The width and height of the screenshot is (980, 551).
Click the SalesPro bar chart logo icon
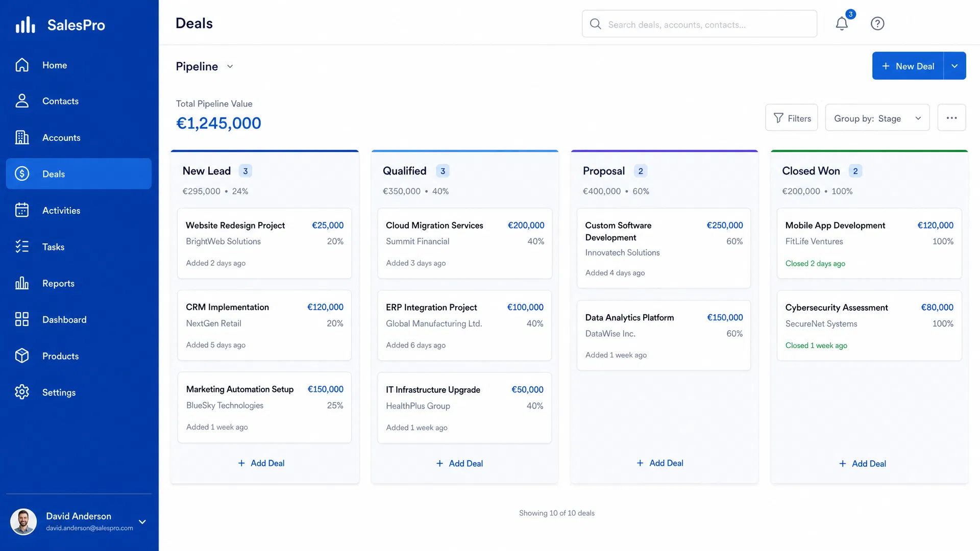pyautogui.click(x=25, y=24)
